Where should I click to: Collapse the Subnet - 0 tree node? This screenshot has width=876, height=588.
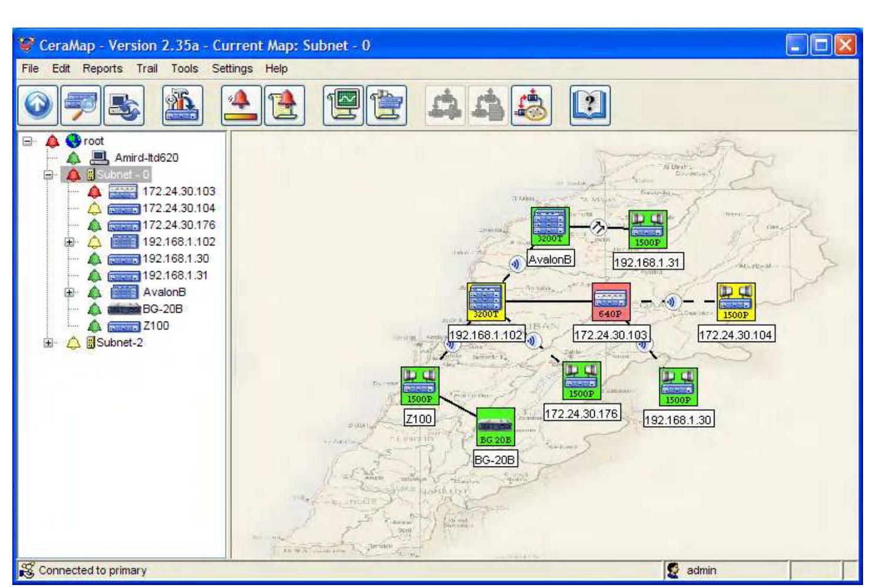[48, 175]
